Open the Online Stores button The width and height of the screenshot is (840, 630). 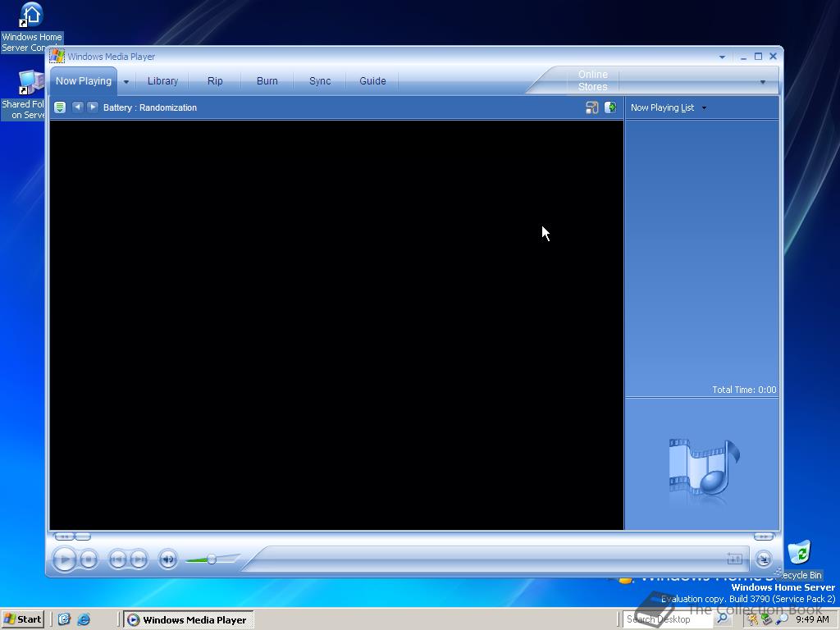pos(592,80)
